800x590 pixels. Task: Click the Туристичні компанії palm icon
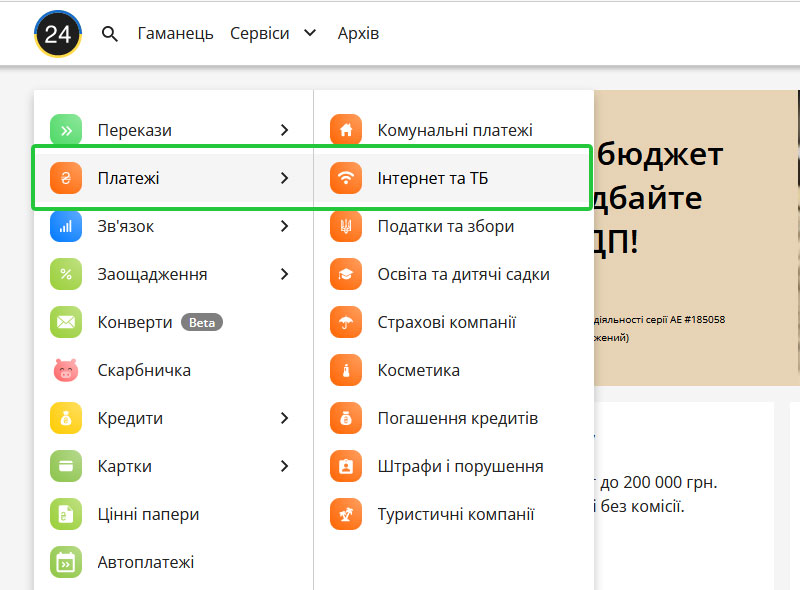[x=346, y=514]
